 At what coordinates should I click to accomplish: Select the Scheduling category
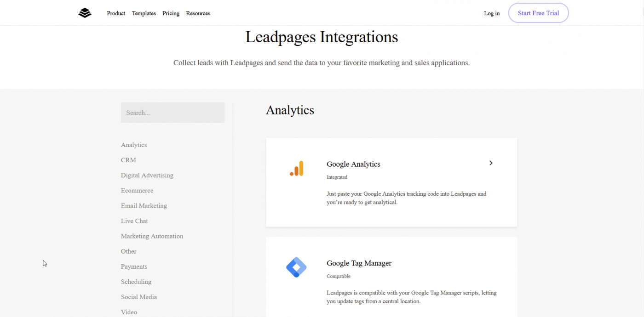136,282
